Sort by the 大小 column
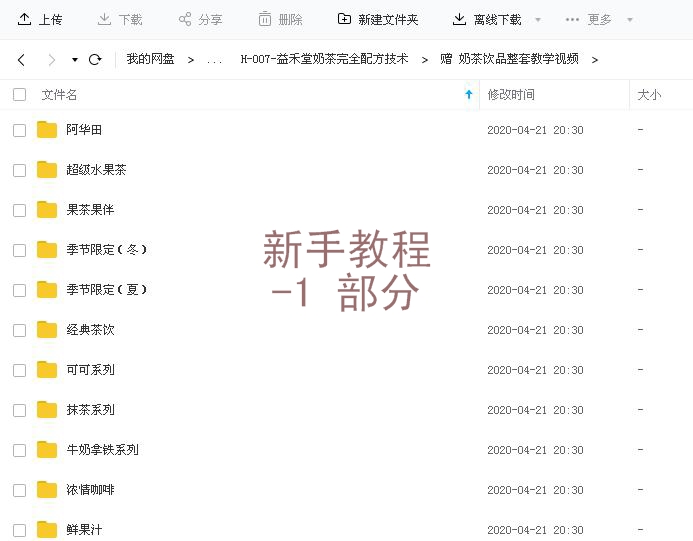 649,95
